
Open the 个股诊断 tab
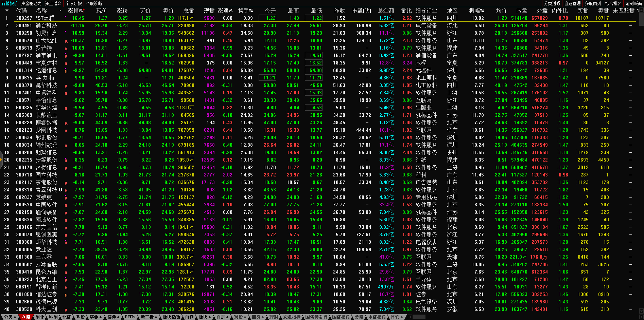[x=94, y=3]
